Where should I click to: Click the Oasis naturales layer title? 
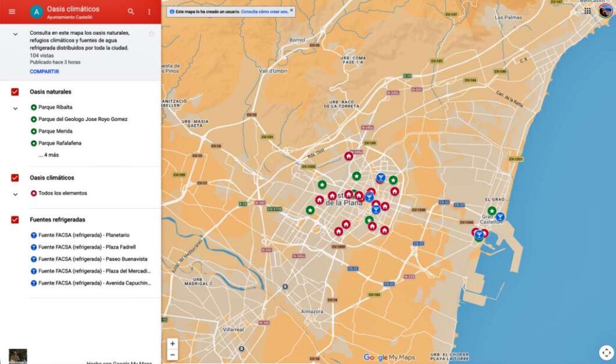51,91
